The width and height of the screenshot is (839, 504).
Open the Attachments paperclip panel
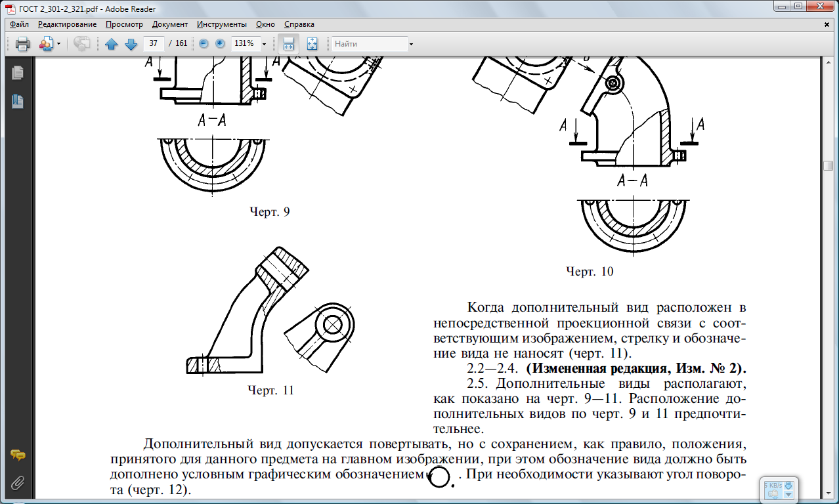17,484
